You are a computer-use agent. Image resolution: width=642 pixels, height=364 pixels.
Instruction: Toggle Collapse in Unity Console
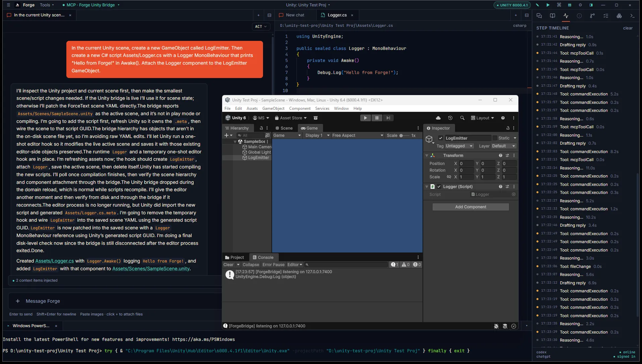pos(251,265)
